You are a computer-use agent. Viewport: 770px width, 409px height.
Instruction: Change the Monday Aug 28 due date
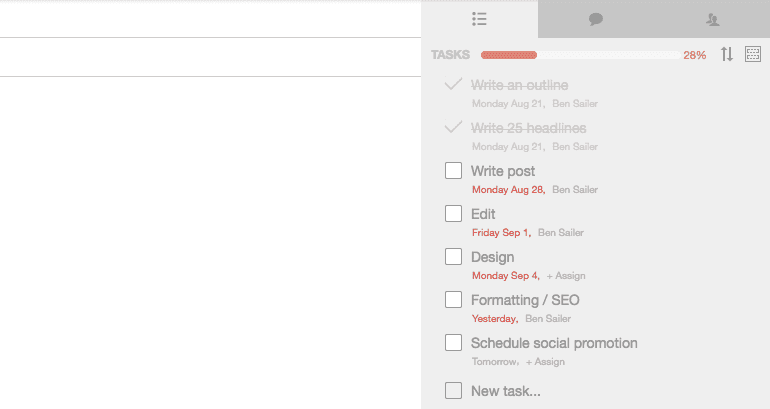(x=508, y=190)
